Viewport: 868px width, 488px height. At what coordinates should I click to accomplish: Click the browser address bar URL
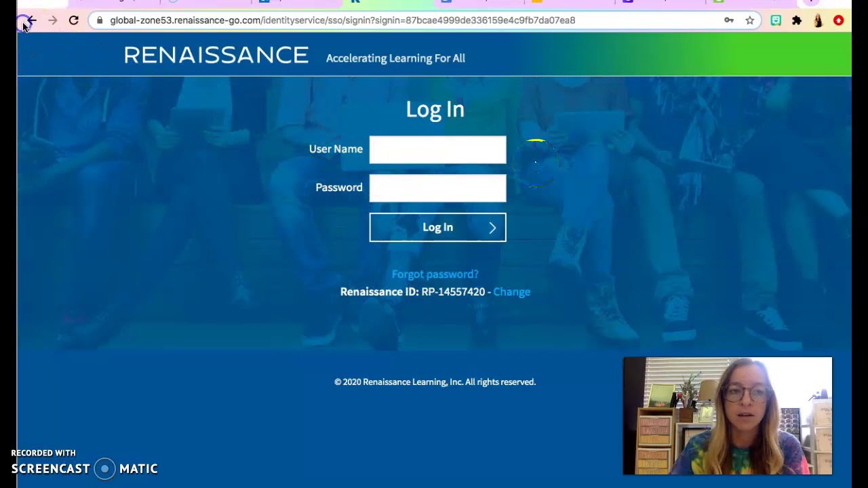[342, 20]
